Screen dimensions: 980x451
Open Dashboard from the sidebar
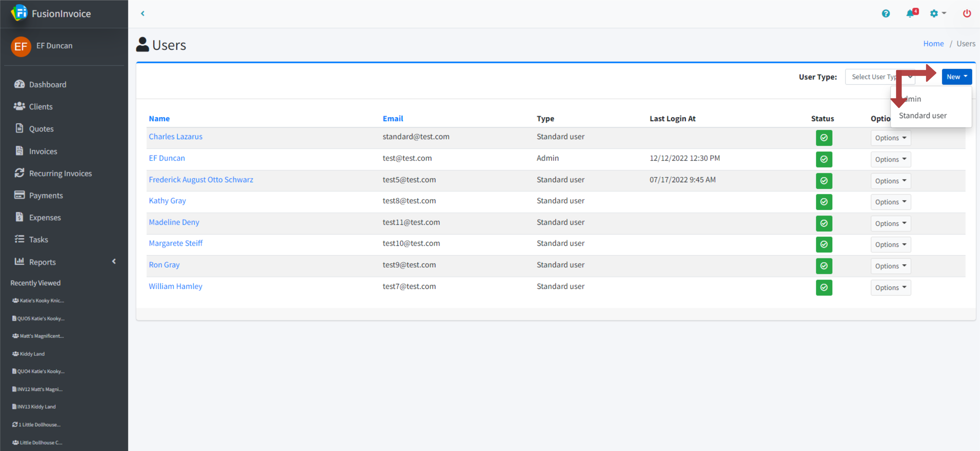[x=48, y=84]
